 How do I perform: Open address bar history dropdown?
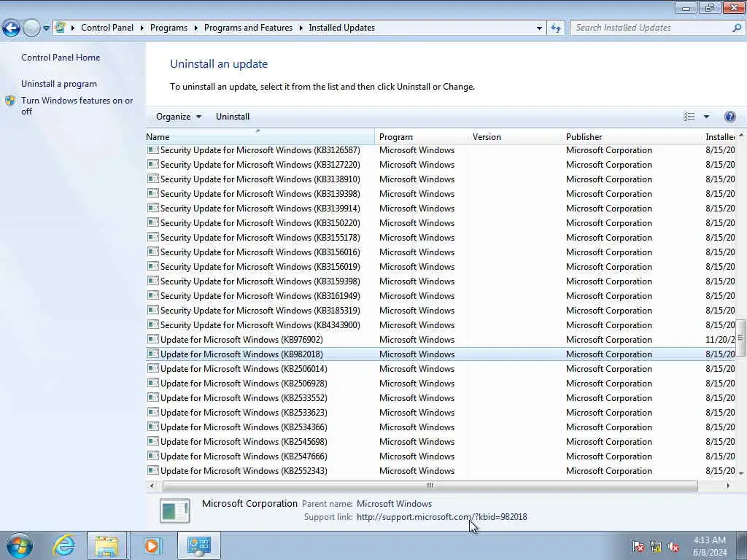click(x=539, y=28)
